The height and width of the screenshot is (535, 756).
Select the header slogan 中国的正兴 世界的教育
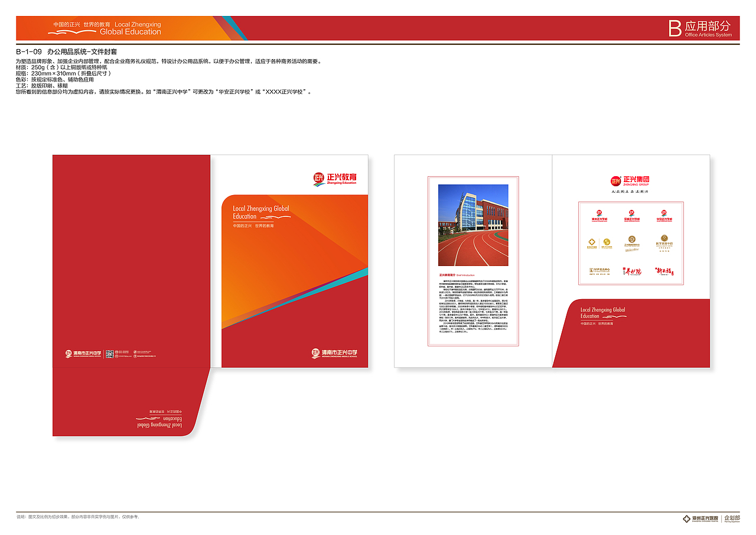(82, 24)
